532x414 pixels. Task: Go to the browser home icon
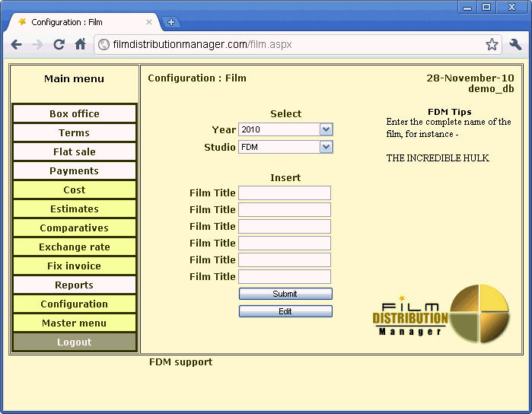[80, 45]
